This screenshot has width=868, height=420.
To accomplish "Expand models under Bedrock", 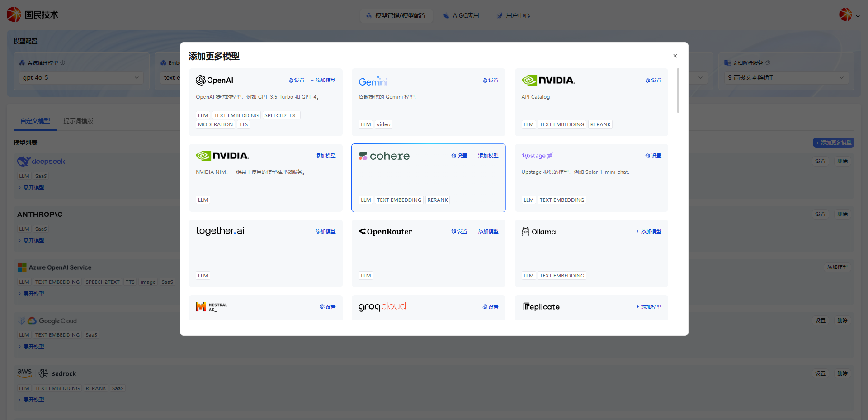I will (x=31, y=400).
